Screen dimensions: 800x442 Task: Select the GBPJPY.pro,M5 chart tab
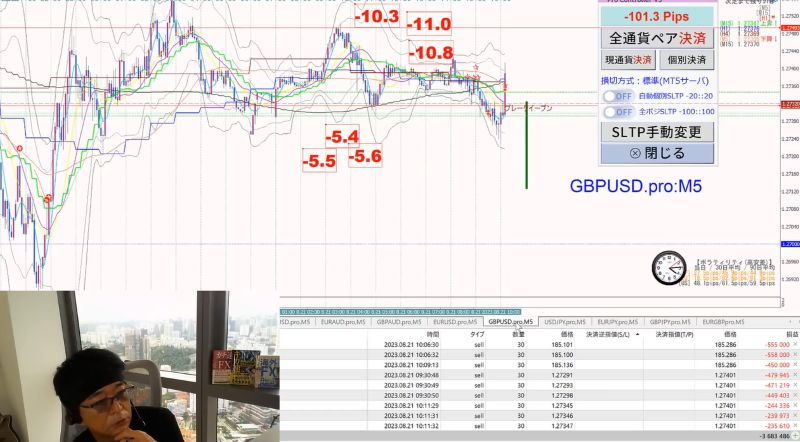click(670, 322)
